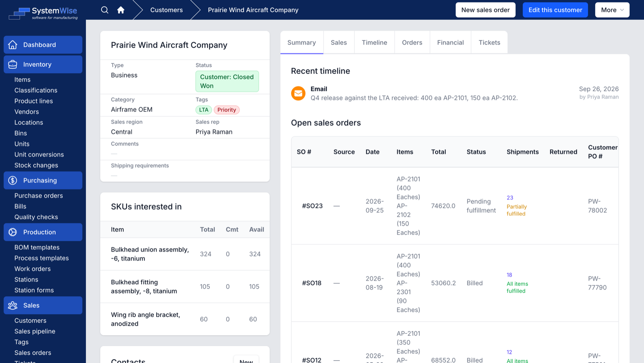This screenshot has height=363, width=644.
Task: Click the SystemWise logo
Action: (x=43, y=13)
